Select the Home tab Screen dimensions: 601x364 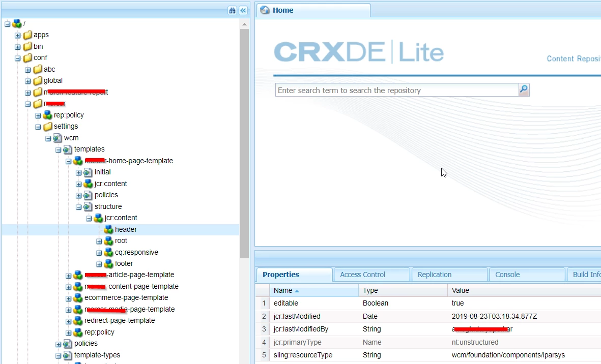point(314,10)
